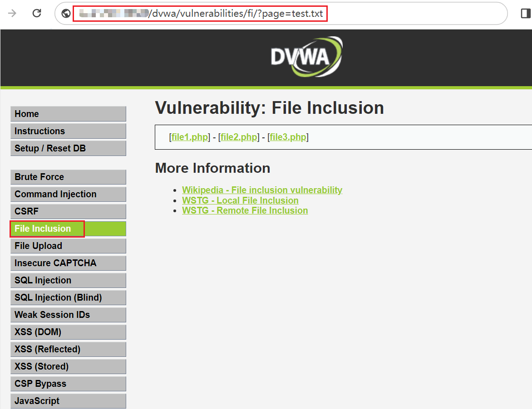This screenshot has width=532, height=409.
Task: Click the browser forward arrow
Action: click(12, 13)
